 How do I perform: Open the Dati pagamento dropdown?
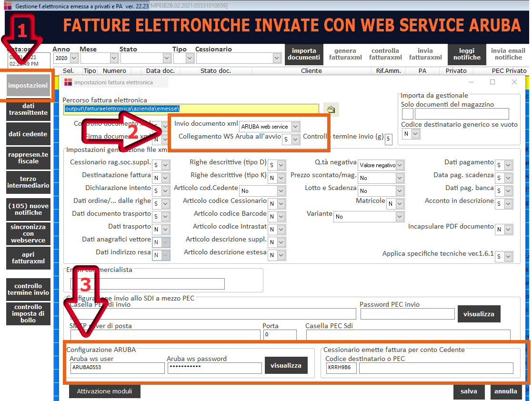point(508,165)
